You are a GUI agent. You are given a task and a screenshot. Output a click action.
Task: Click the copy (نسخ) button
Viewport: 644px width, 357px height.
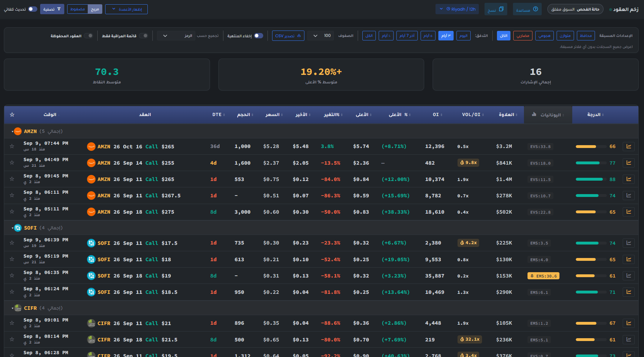pyautogui.click(x=496, y=9)
